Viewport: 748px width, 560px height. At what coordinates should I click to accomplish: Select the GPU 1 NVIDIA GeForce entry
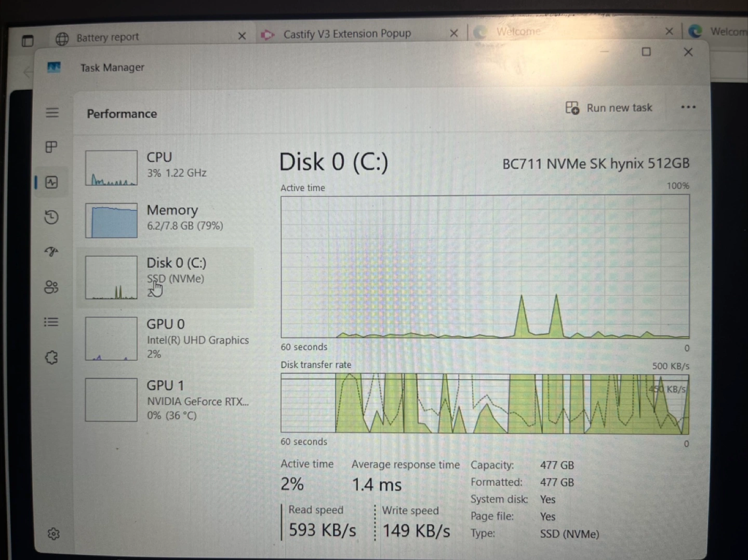point(165,400)
